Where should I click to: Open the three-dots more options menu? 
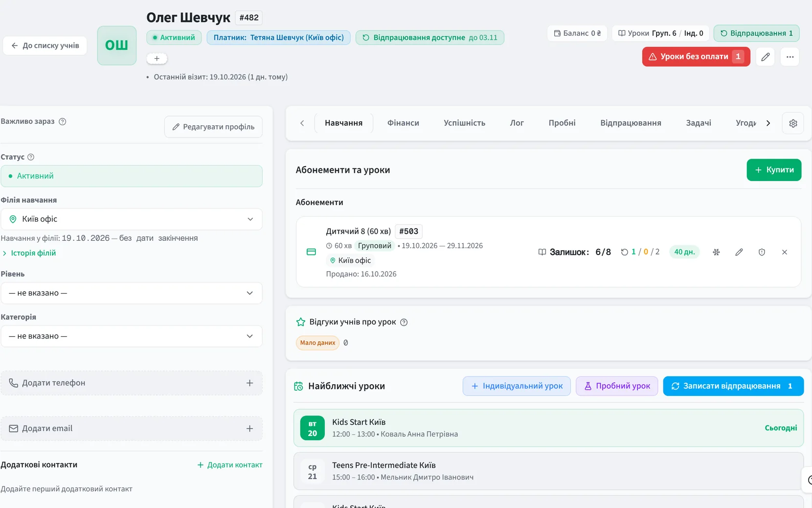790,57
